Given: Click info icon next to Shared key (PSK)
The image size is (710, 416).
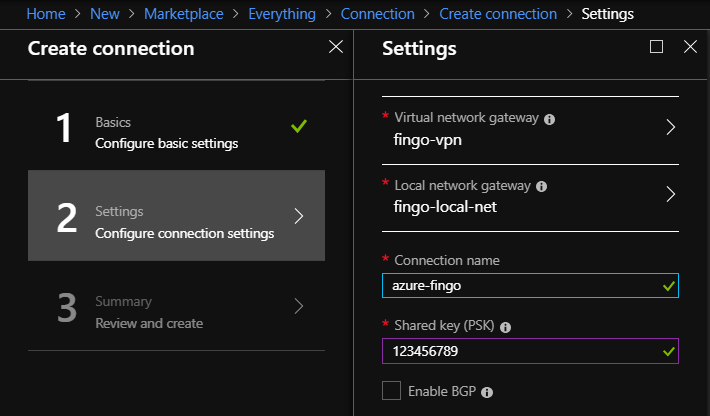Looking at the screenshot, I should point(505,327).
